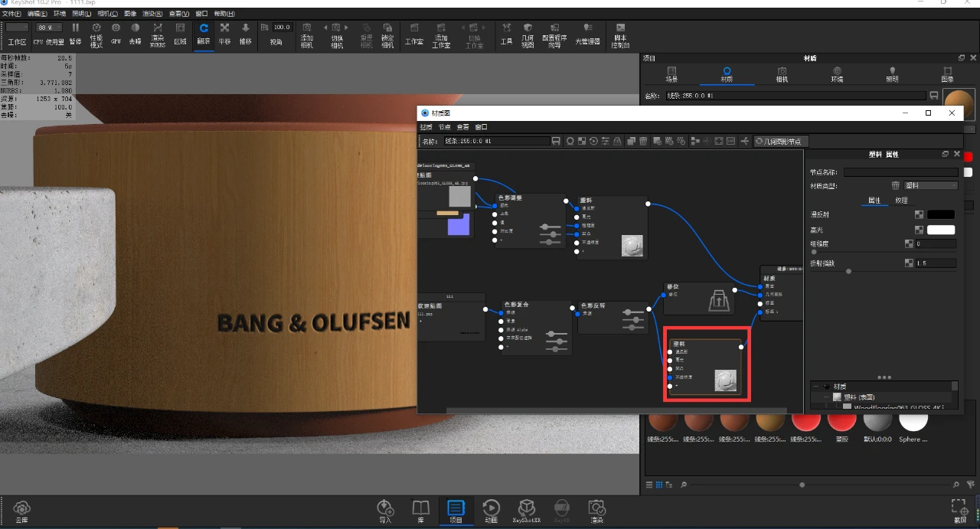The height and width of the screenshot is (529, 980).
Task: Open the 库 library button in bottom bar
Action: 420,511
